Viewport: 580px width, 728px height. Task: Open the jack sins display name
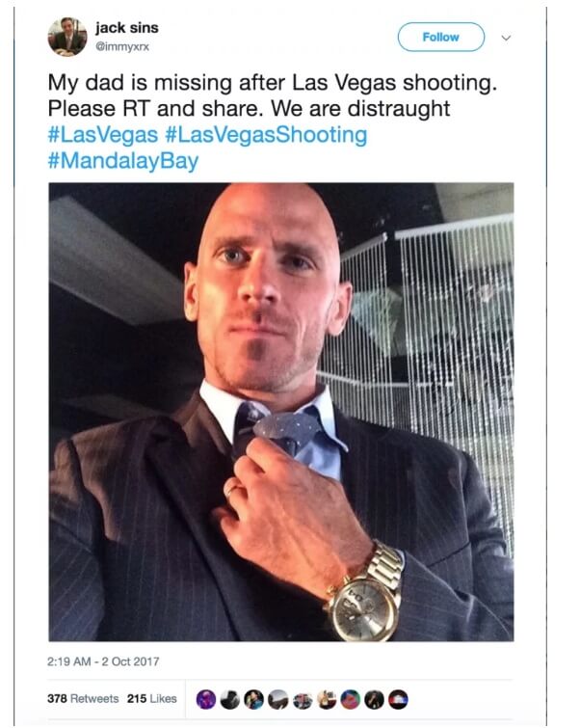(127, 28)
